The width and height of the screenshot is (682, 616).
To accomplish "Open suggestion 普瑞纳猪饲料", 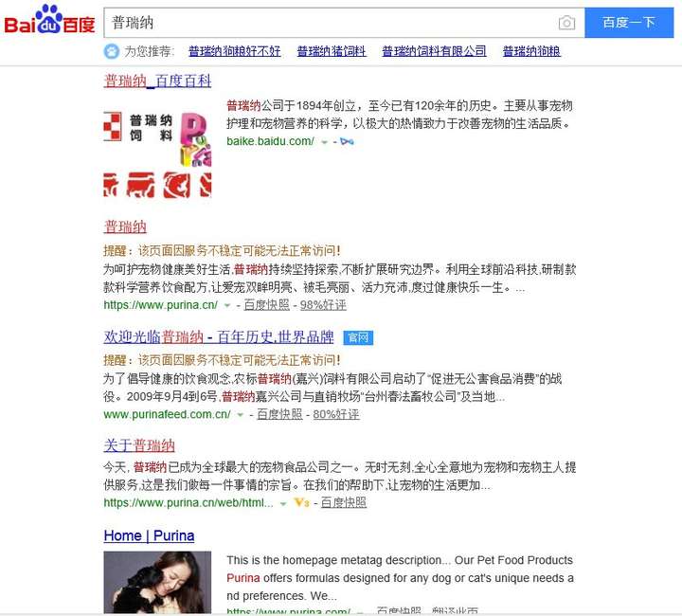I will [x=332, y=51].
